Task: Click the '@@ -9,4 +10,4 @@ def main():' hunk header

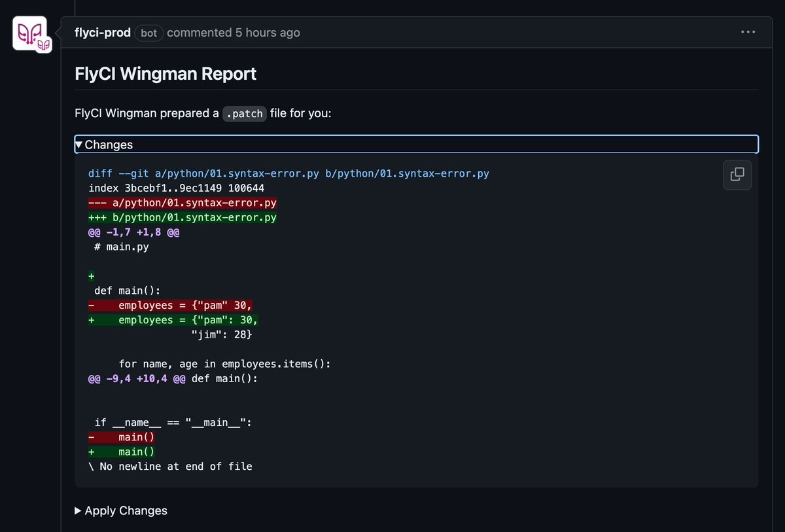Action: tap(173, 378)
